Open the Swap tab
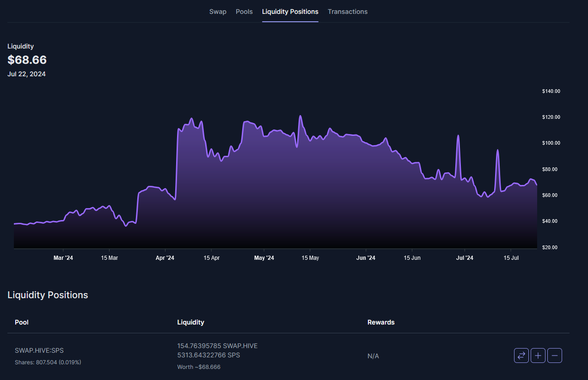Image resolution: width=588 pixels, height=380 pixels. (x=218, y=12)
